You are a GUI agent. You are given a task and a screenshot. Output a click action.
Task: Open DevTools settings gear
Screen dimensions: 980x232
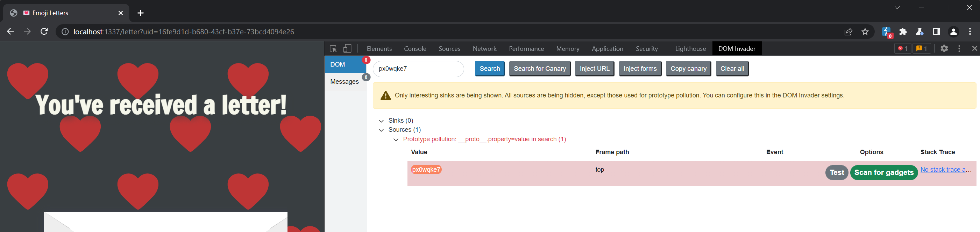point(944,48)
